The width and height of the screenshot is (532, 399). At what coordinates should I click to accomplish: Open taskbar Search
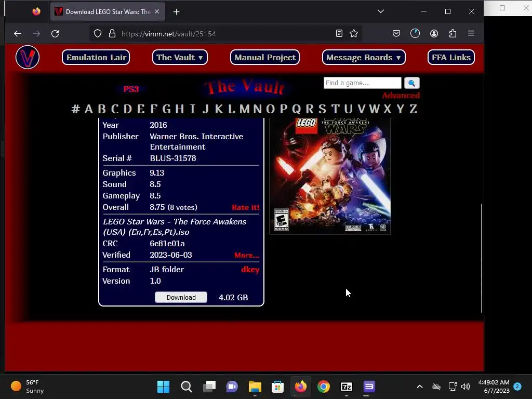[187, 387]
